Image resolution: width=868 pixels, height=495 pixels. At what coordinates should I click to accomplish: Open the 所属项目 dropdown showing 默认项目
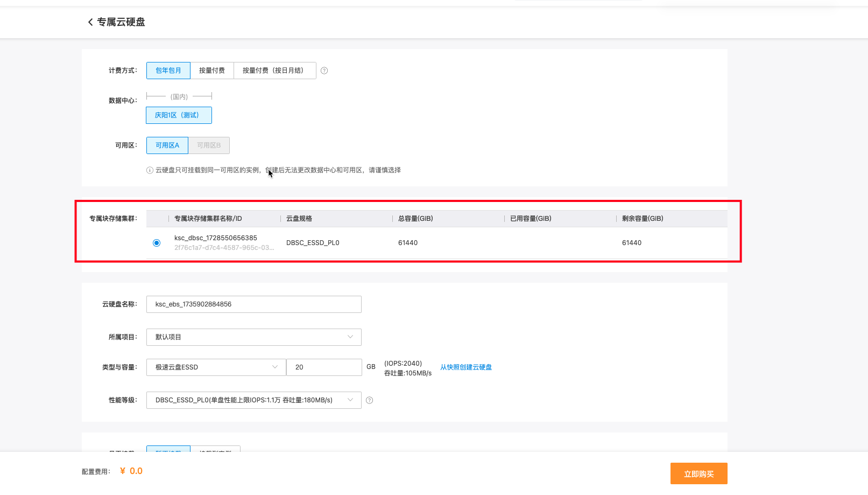click(254, 337)
